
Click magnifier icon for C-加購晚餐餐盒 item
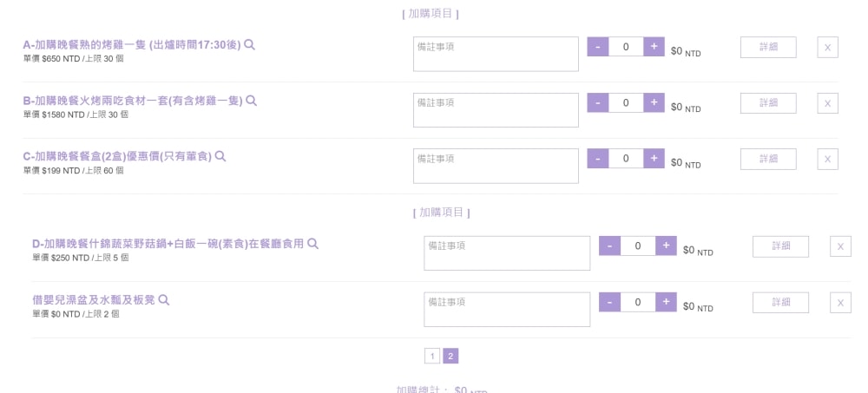click(220, 156)
